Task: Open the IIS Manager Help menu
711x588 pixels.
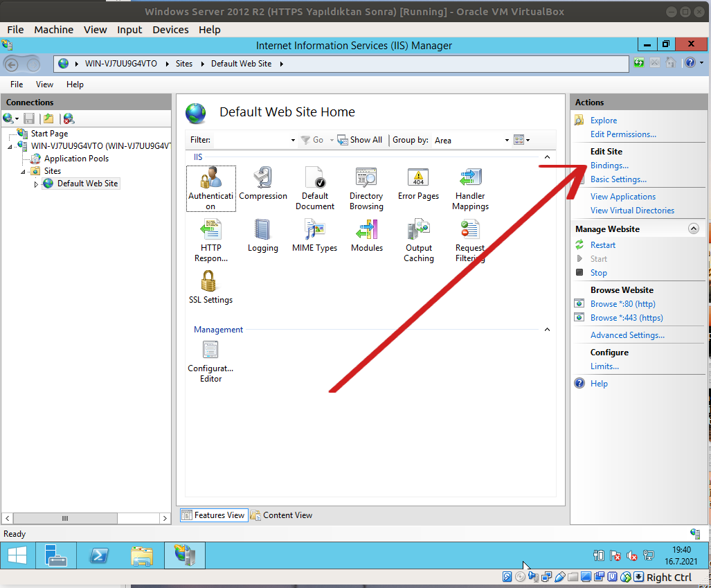Action: coord(75,84)
